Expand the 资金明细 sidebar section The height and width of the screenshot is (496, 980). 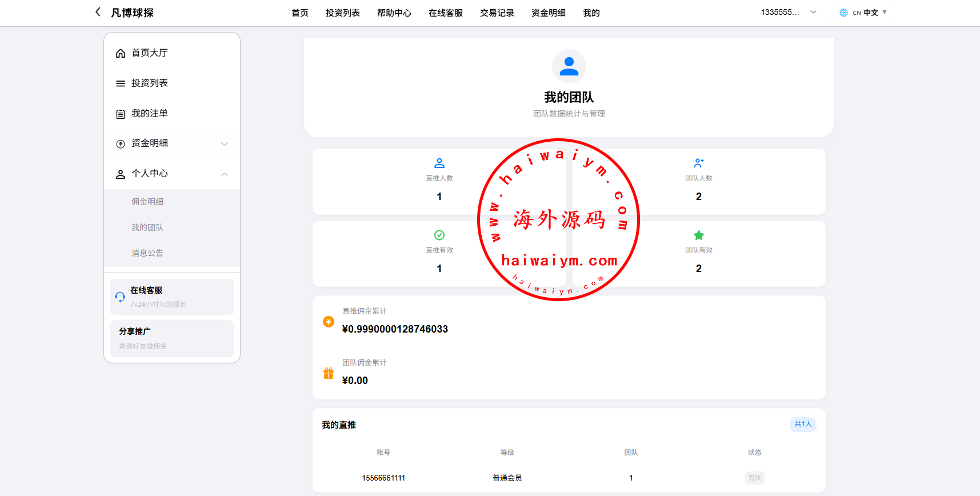tap(171, 143)
